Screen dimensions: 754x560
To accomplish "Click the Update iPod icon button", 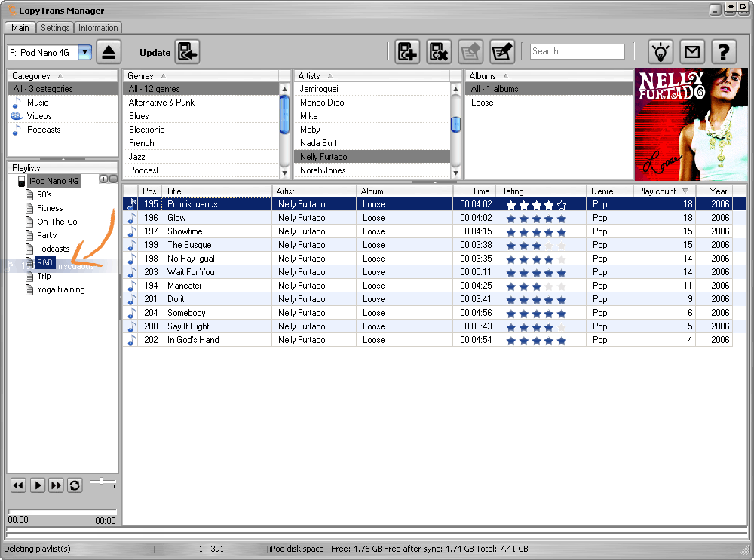I will coord(187,52).
